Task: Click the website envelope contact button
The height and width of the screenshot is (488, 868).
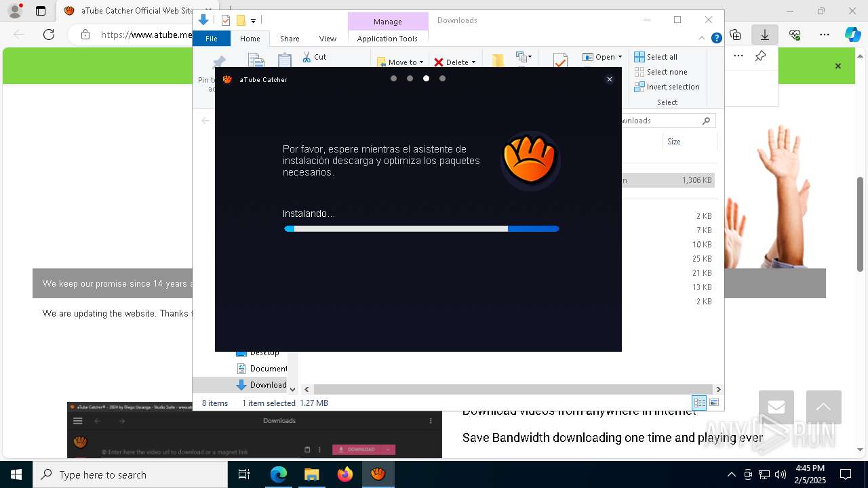Action: click(x=776, y=407)
